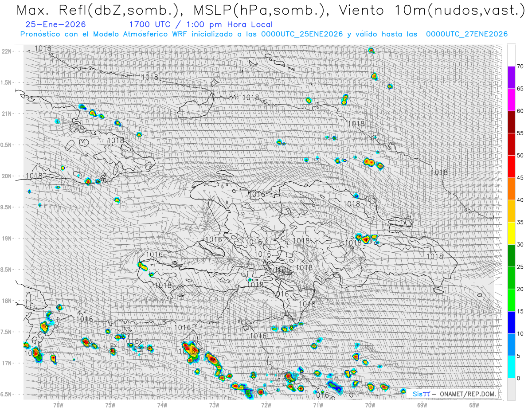Click the '70' value label on the color scale
Screen dimensions: 532x411
[520, 67]
